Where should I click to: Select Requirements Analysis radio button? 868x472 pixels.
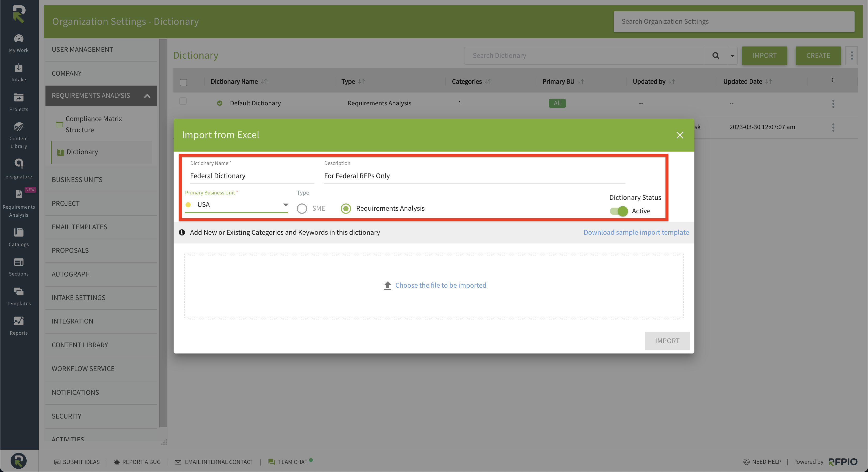coord(346,209)
